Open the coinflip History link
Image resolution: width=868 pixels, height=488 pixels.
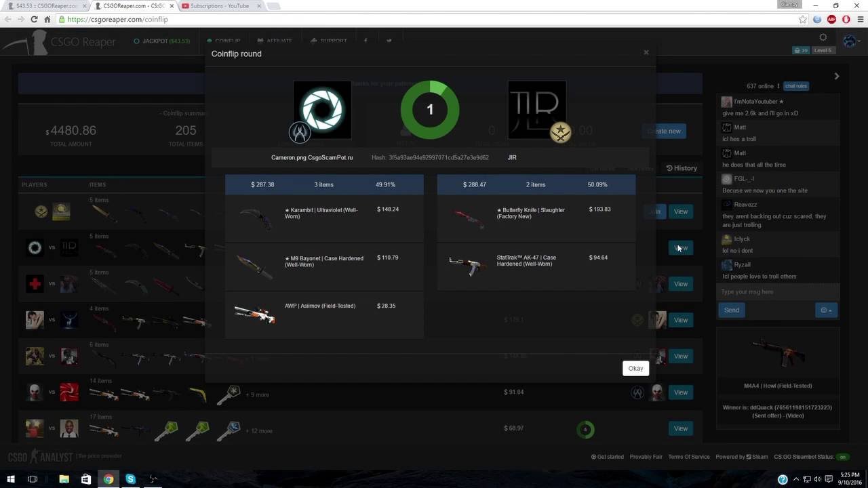(682, 168)
